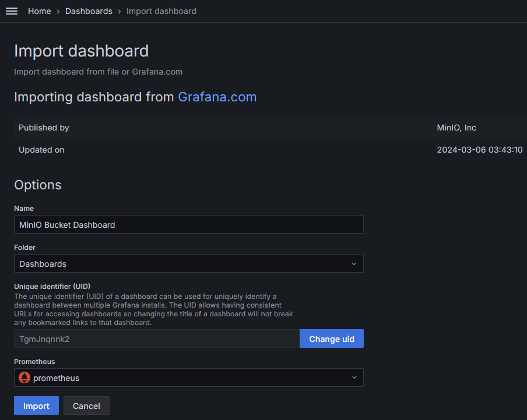
Task: Open the hamburger navigation menu
Action: tap(12, 11)
